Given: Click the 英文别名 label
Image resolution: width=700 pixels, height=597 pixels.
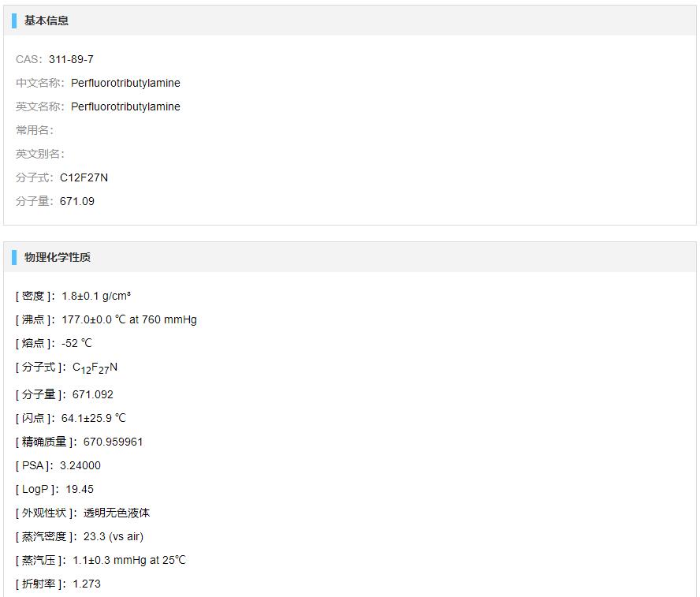Looking at the screenshot, I should point(40,154).
